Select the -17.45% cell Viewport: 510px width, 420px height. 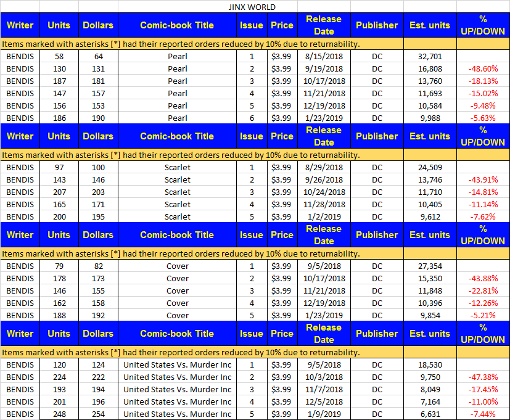pyautogui.click(x=483, y=389)
